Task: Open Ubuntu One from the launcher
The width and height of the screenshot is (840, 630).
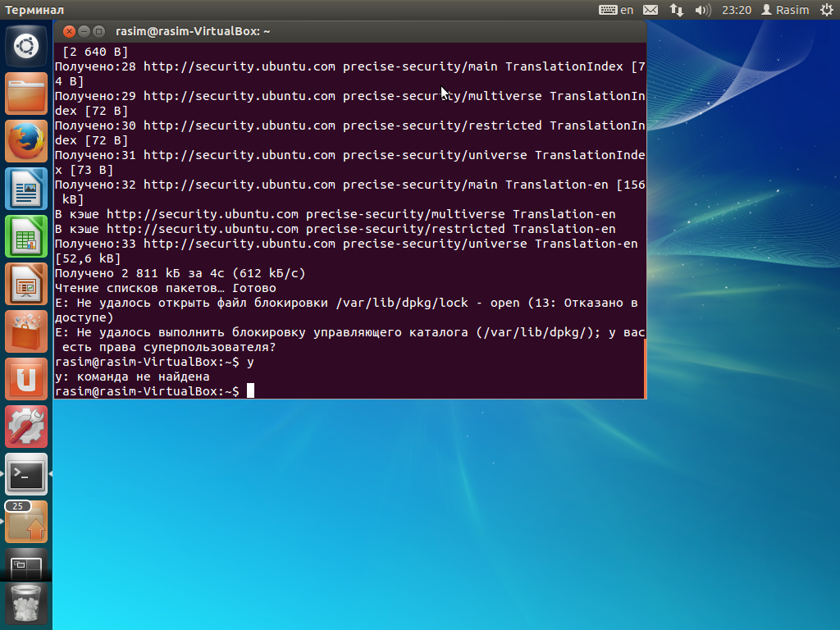Action: tap(26, 379)
